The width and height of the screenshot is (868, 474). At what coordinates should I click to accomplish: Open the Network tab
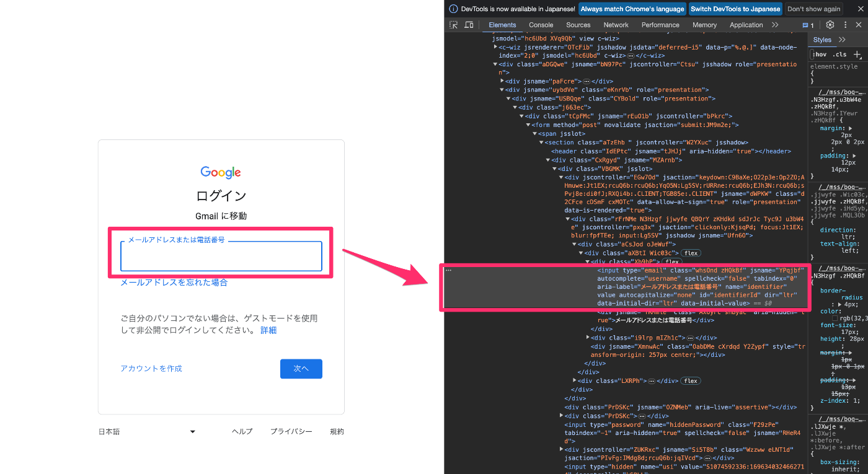pyautogui.click(x=616, y=25)
